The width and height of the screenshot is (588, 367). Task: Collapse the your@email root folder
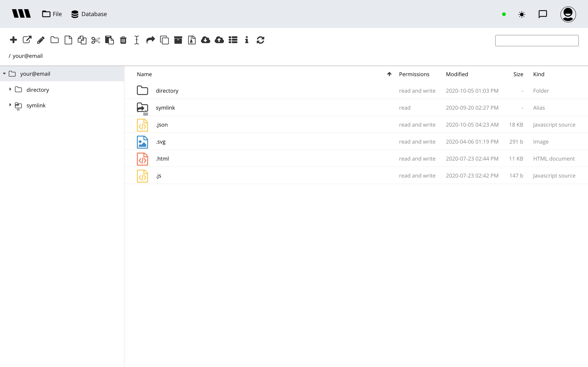(4, 74)
